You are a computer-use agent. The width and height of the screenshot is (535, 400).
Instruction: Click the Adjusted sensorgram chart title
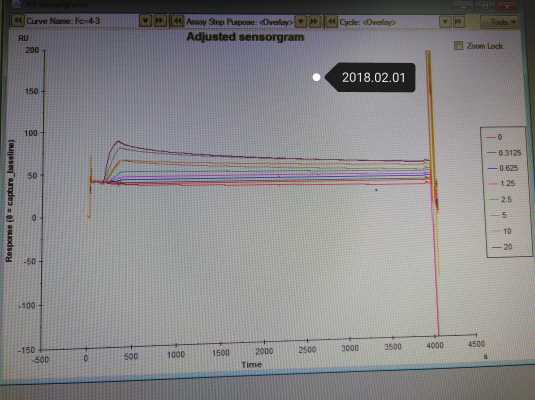245,37
